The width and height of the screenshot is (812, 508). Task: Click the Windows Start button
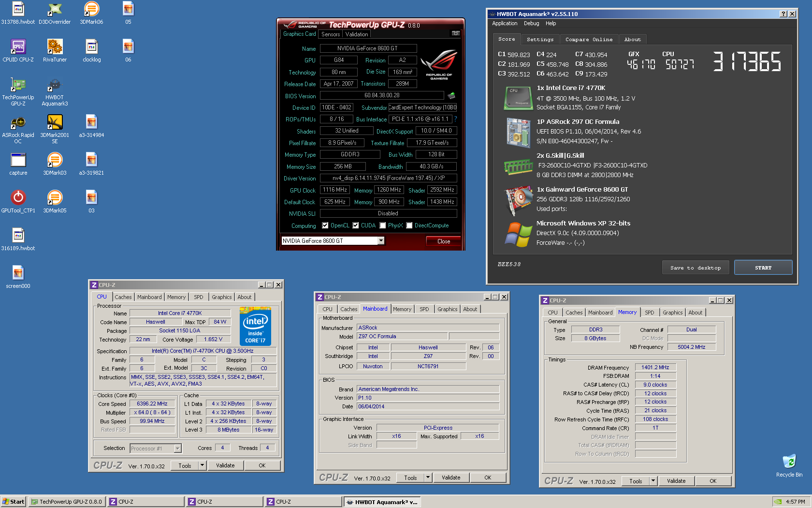[x=13, y=502]
